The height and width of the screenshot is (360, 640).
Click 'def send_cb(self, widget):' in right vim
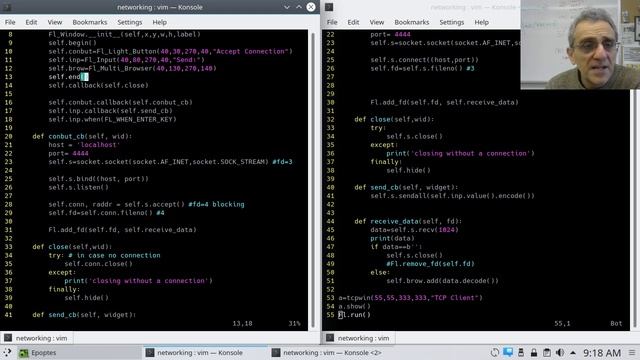click(406, 187)
